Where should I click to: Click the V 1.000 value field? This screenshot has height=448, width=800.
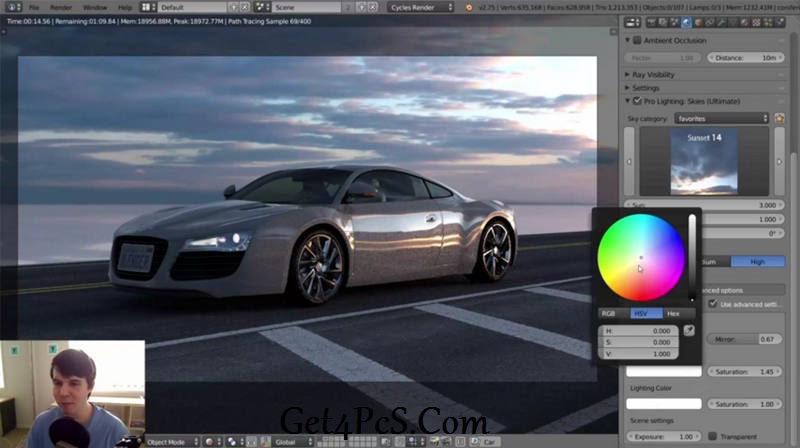(x=638, y=354)
